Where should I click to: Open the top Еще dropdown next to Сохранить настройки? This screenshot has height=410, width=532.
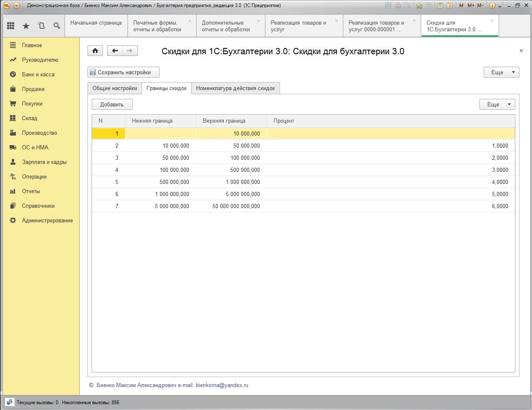pos(501,72)
